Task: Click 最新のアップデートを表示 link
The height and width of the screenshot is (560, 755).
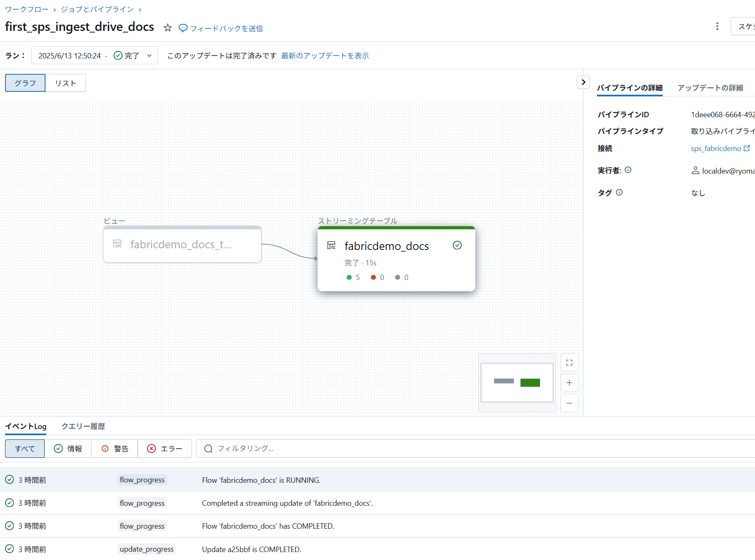Action: (325, 55)
